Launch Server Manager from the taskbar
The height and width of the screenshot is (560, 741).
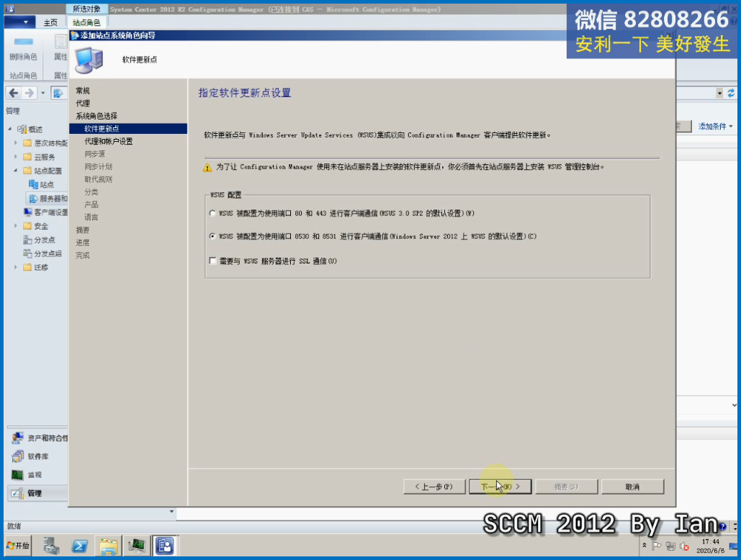pyautogui.click(x=51, y=546)
